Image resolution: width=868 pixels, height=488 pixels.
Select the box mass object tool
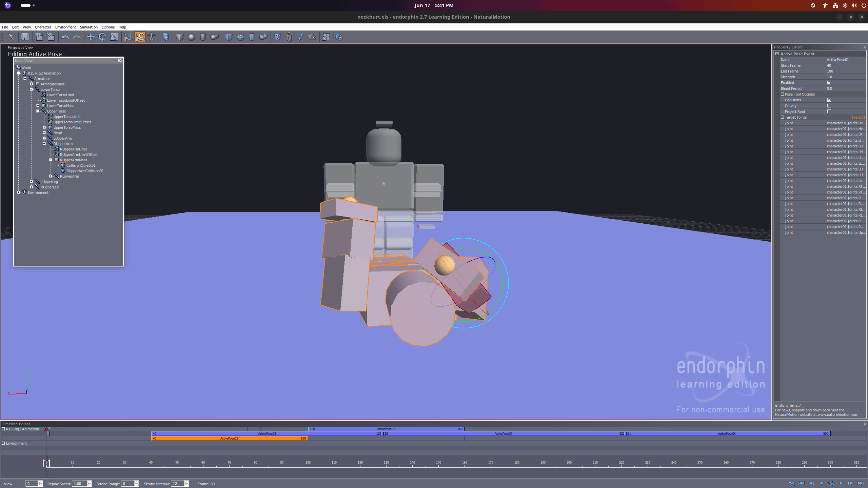click(x=180, y=37)
